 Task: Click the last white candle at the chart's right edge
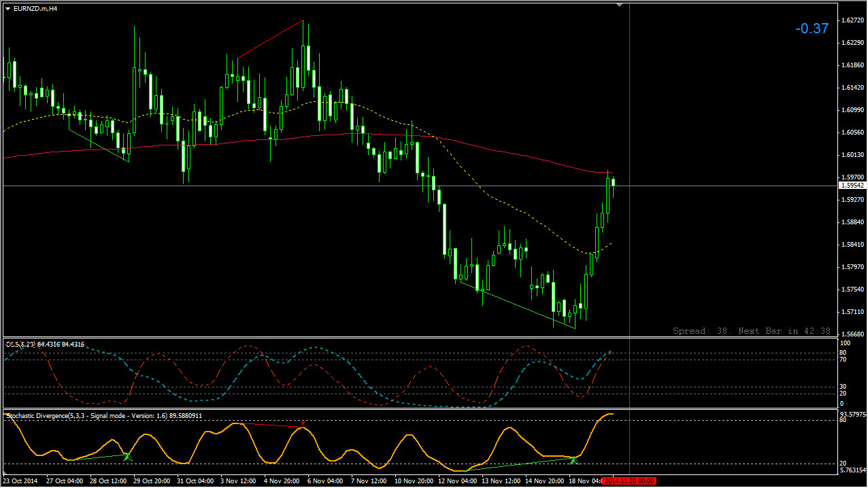tap(613, 181)
